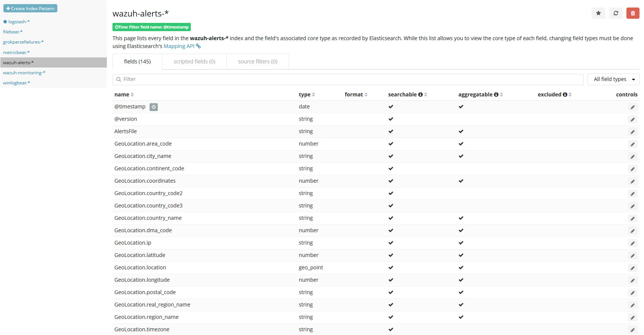
Task: Click the excluded column info icon
Action: tap(565, 95)
